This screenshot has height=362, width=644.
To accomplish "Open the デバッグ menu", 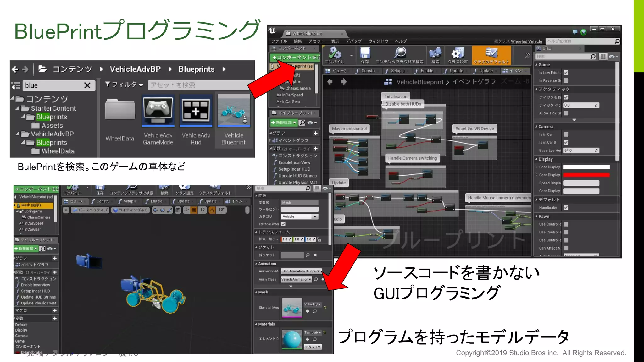I will pos(353,41).
